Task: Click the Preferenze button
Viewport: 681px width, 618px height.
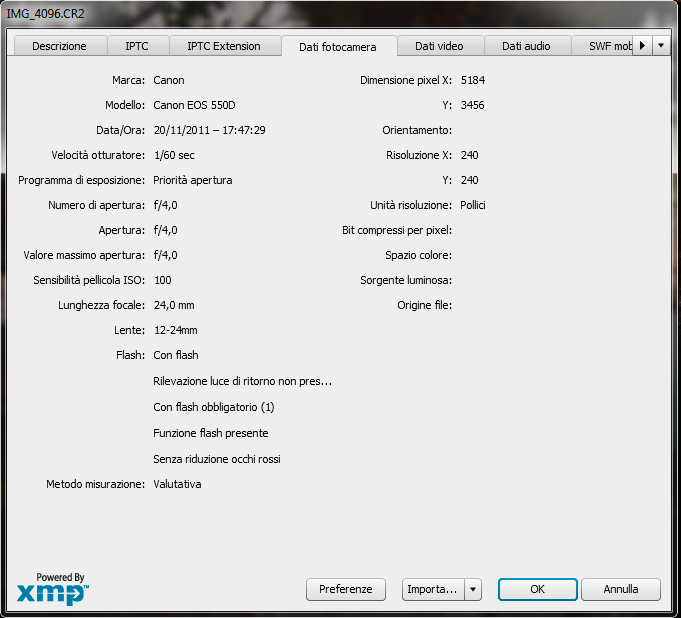Action: tap(346, 589)
